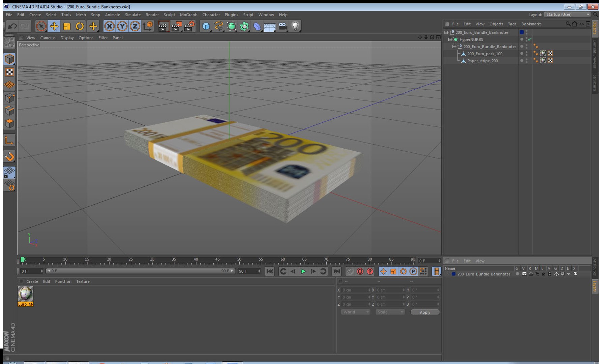599x364 pixels.
Task: Toggle Snap with the magnet icon
Action: coord(9,156)
